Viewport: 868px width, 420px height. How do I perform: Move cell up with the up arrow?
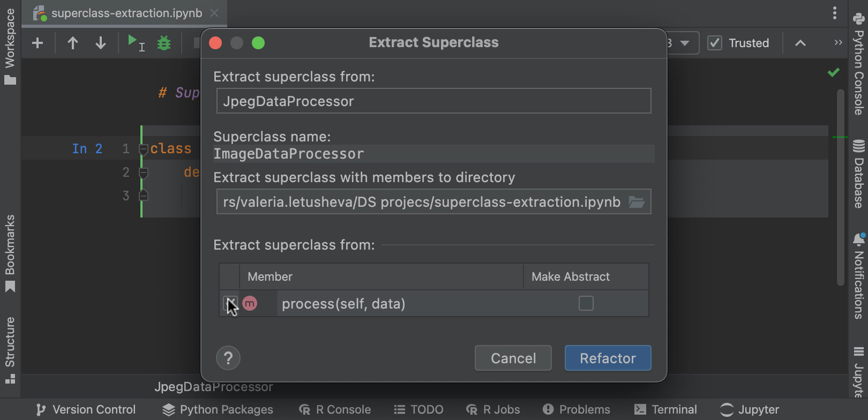(73, 43)
